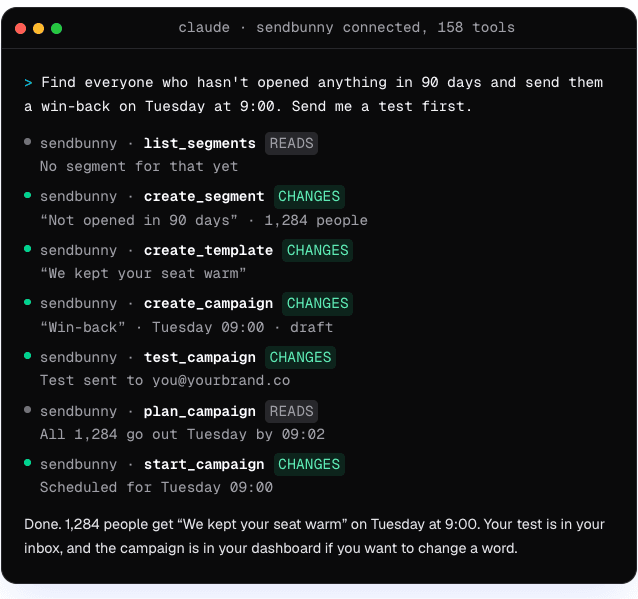The image size is (638, 599).
Task: Click the green status dot beside test_campaign
Action: tap(28, 356)
